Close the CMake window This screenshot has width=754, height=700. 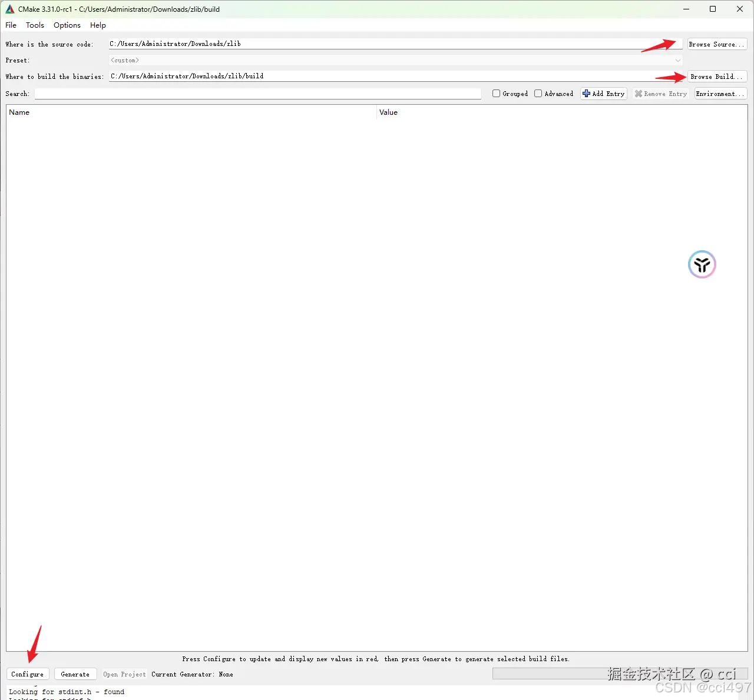tap(740, 9)
